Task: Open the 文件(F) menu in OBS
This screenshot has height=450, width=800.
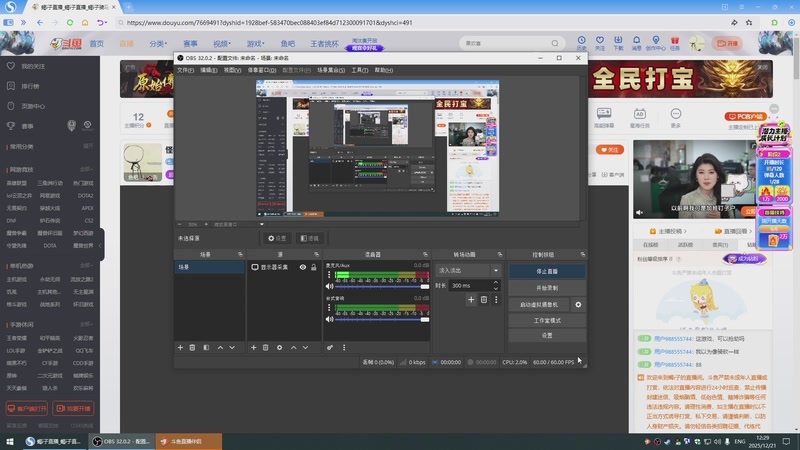Action: click(186, 70)
